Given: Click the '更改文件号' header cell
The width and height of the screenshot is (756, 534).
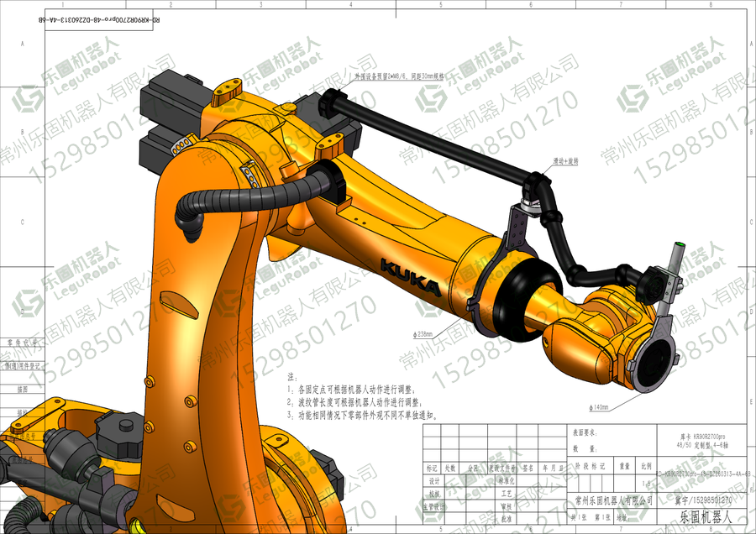Looking at the screenshot, I should [x=502, y=468].
